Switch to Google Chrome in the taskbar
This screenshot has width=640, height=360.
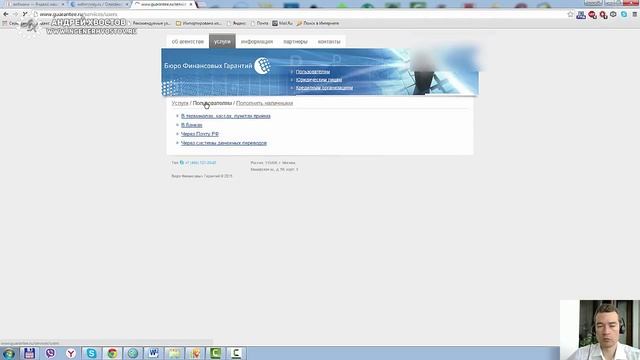[112, 353]
